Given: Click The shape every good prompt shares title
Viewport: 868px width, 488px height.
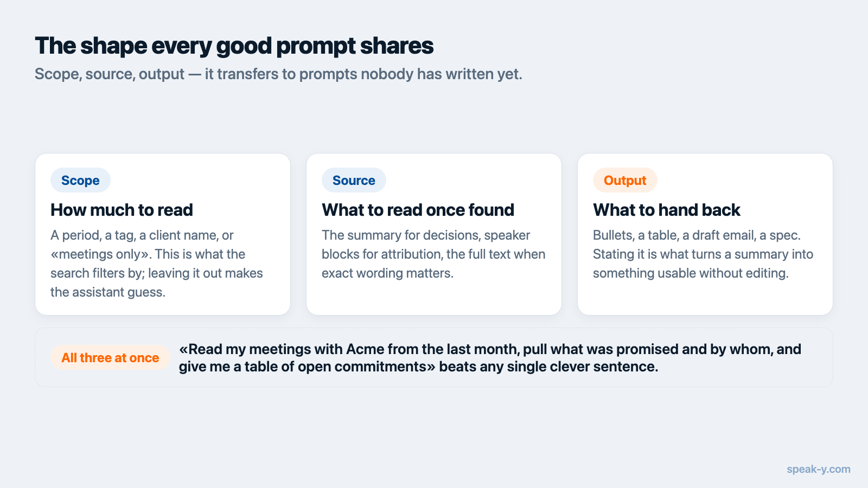Looking at the screenshot, I should point(234,46).
